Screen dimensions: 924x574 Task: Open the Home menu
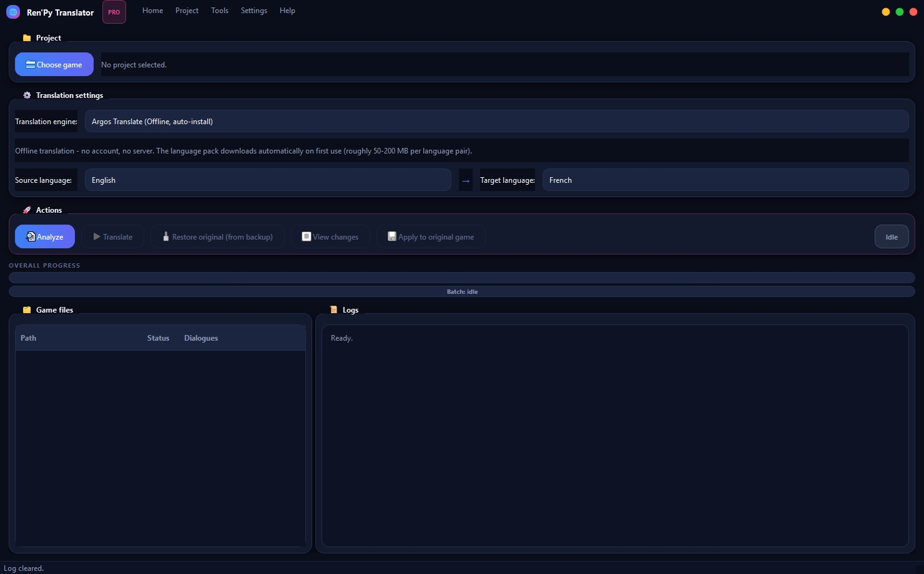(152, 11)
